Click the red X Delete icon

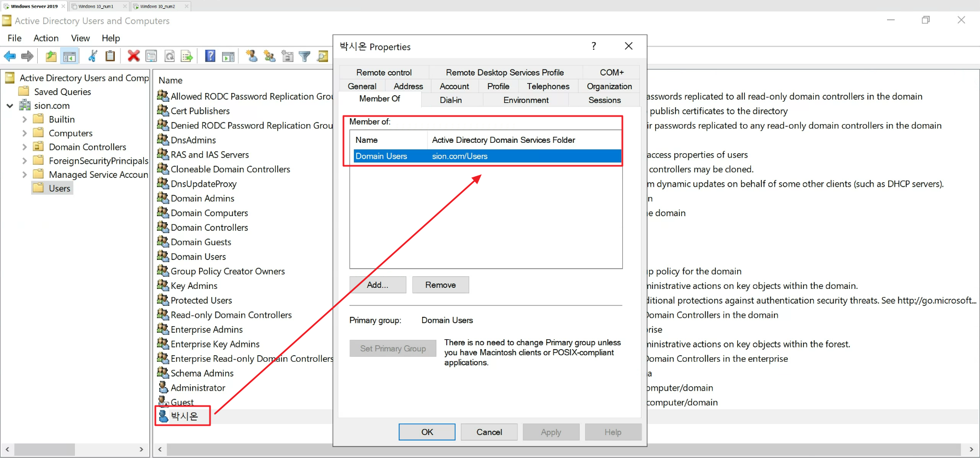coord(133,56)
